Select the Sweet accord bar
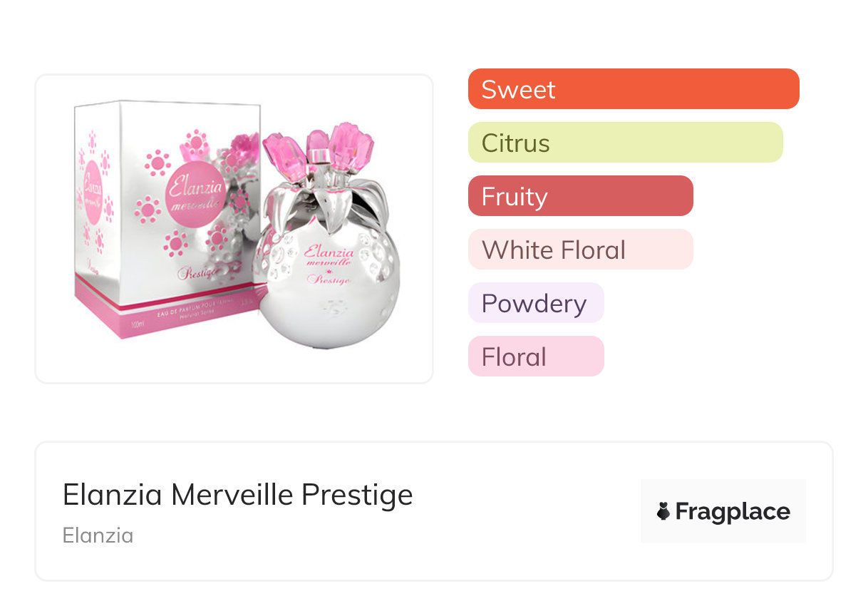This screenshot has height=616, width=868. point(634,89)
